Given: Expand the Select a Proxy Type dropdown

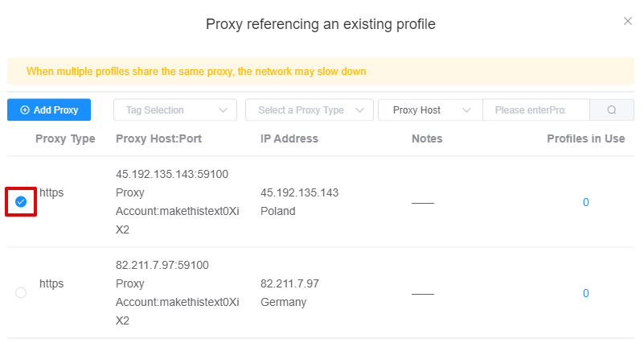Looking at the screenshot, I should (x=310, y=110).
